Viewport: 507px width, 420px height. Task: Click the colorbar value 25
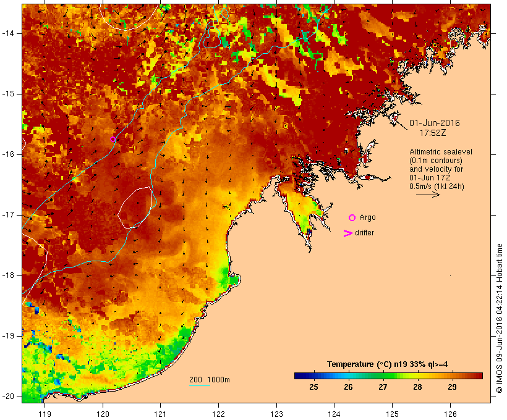pos(313,387)
